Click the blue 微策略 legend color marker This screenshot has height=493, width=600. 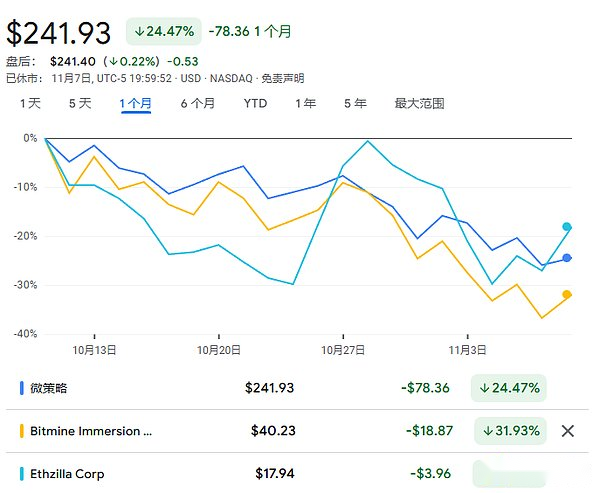click(x=22, y=388)
